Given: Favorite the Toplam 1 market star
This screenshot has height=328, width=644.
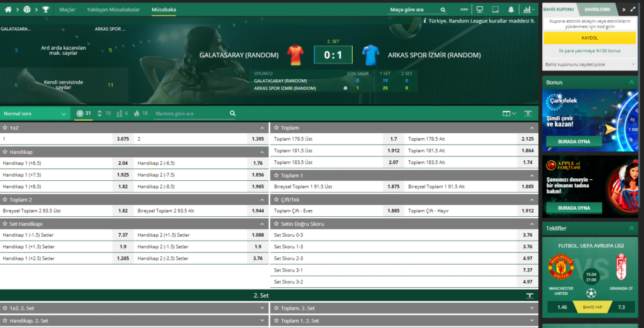Looking at the screenshot, I should [277, 175].
